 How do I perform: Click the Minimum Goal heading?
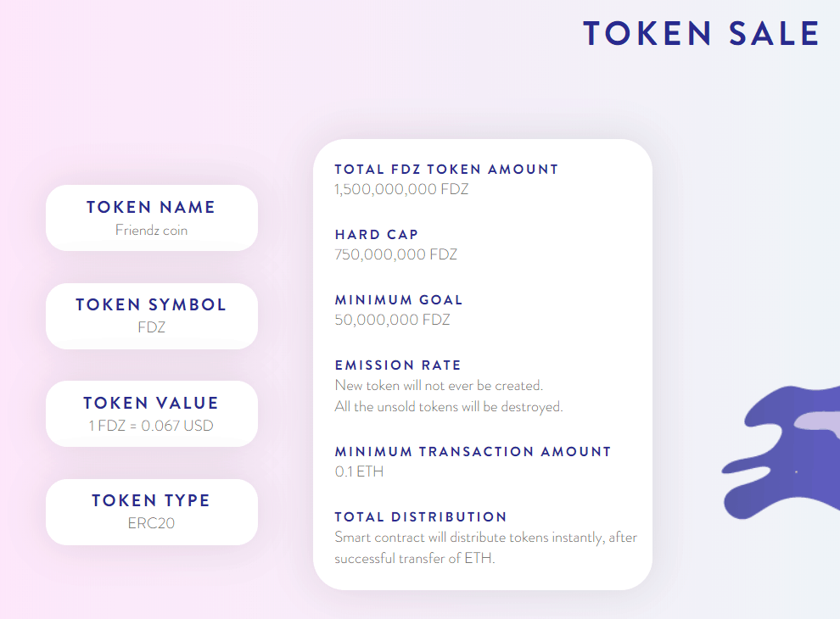coord(399,300)
